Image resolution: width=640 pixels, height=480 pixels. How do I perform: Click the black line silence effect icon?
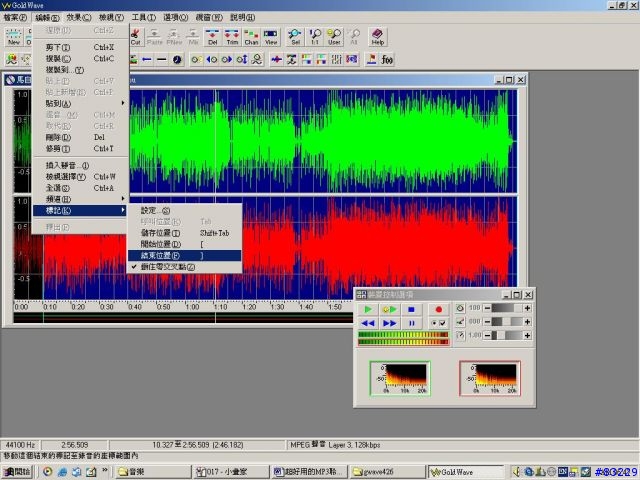[162, 60]
